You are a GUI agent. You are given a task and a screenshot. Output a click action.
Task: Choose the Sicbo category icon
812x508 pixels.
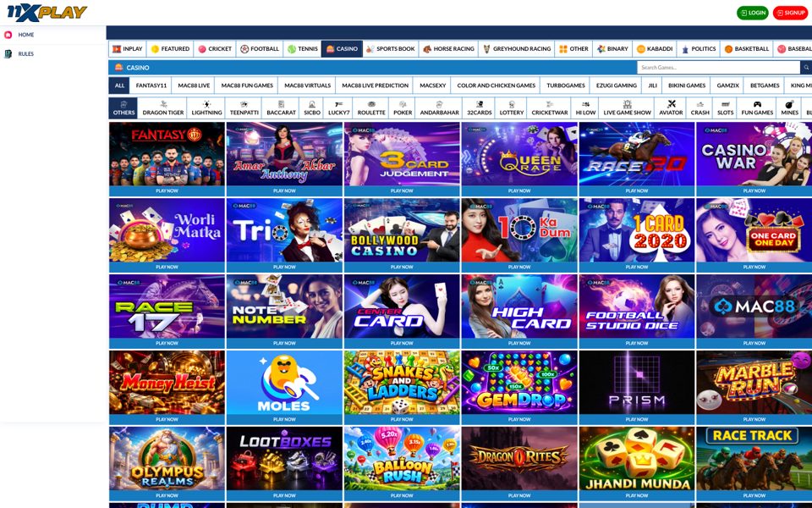(x=312, y=108)
